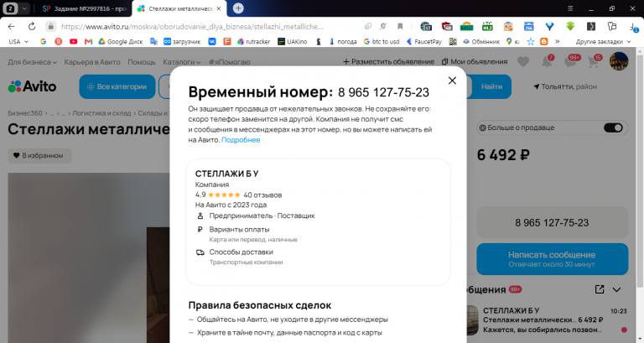Open Логистика и склад breadcrumb
Image resolution: width=644 pixels, height=343 pixels.
(101, 113)
